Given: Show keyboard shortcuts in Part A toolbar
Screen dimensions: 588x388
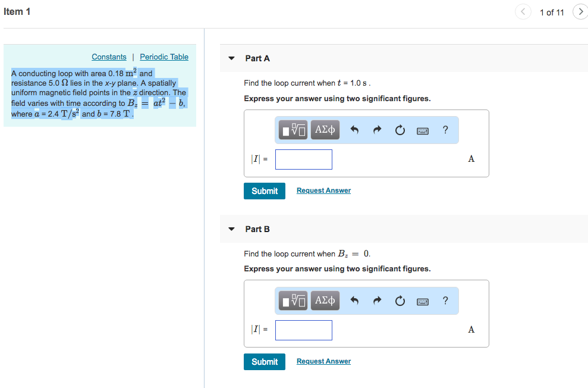Looking at the screenshot, I should pos(423,130).
